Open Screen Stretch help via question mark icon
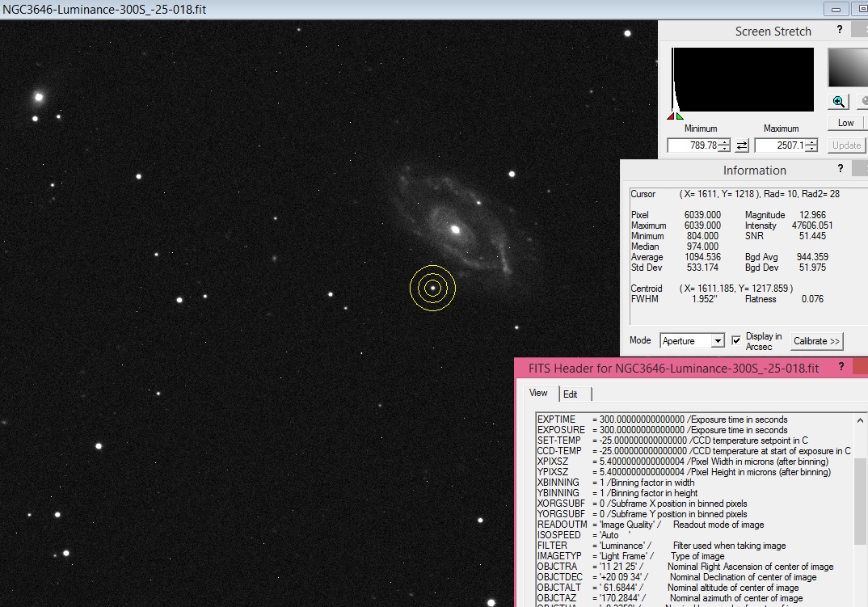Viewport: 868px width, 607px height. [839, 28]
